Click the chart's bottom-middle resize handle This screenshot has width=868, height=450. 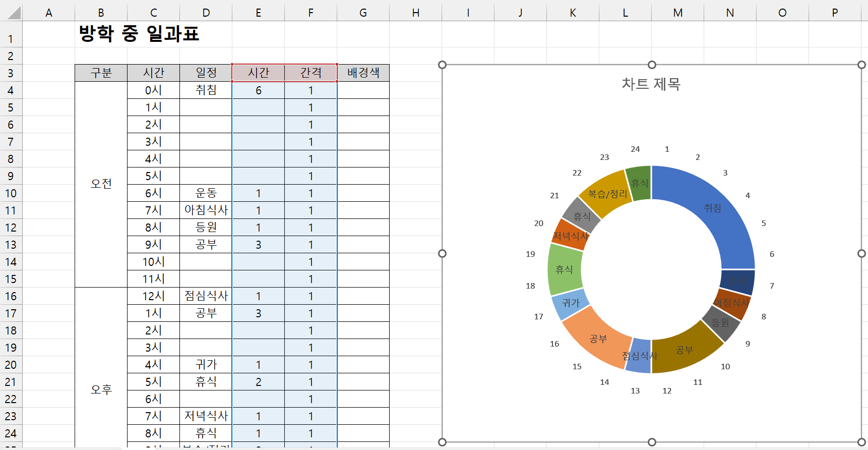point(652,442)
